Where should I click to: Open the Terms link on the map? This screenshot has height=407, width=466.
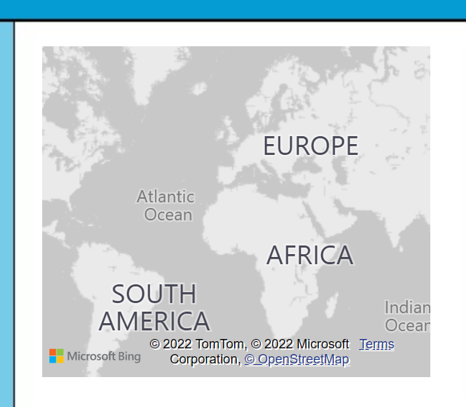click(377, 344)
